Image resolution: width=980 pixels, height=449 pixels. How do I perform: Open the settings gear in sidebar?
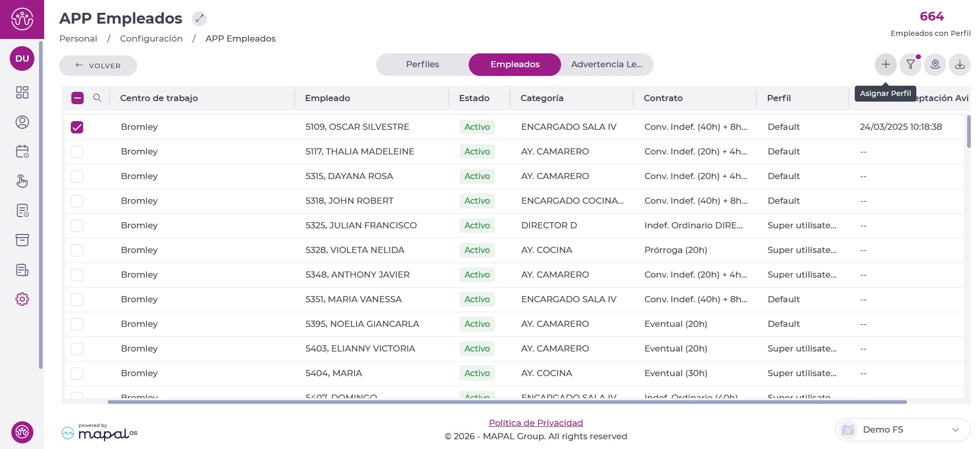[22, 299]
